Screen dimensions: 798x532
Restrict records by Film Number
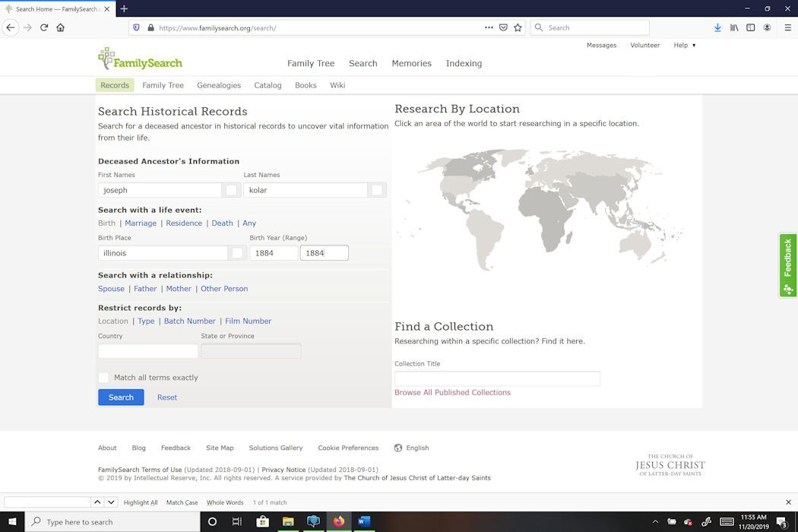[248, 321]
